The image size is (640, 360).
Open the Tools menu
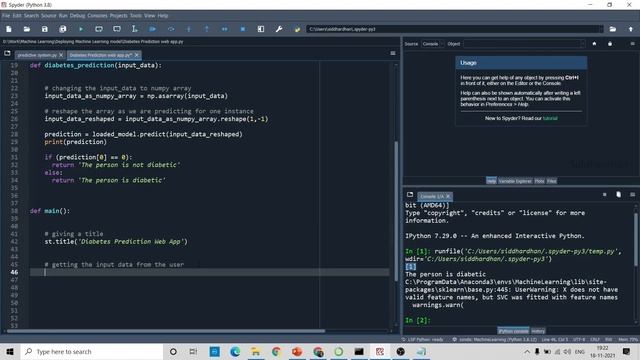point(136,16)
